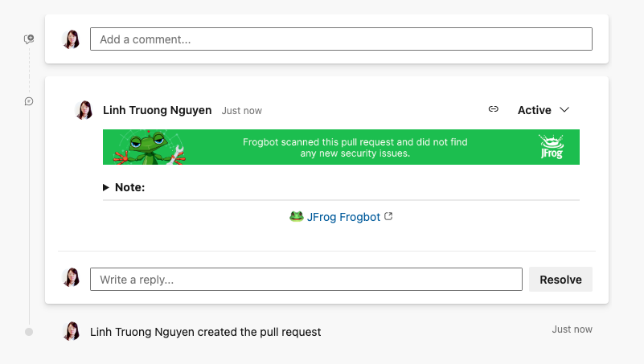Click Linh Truong Nguyen's avatar in the comment header
This screenshot has width=644, height=364.
click(x=84, y=110)
